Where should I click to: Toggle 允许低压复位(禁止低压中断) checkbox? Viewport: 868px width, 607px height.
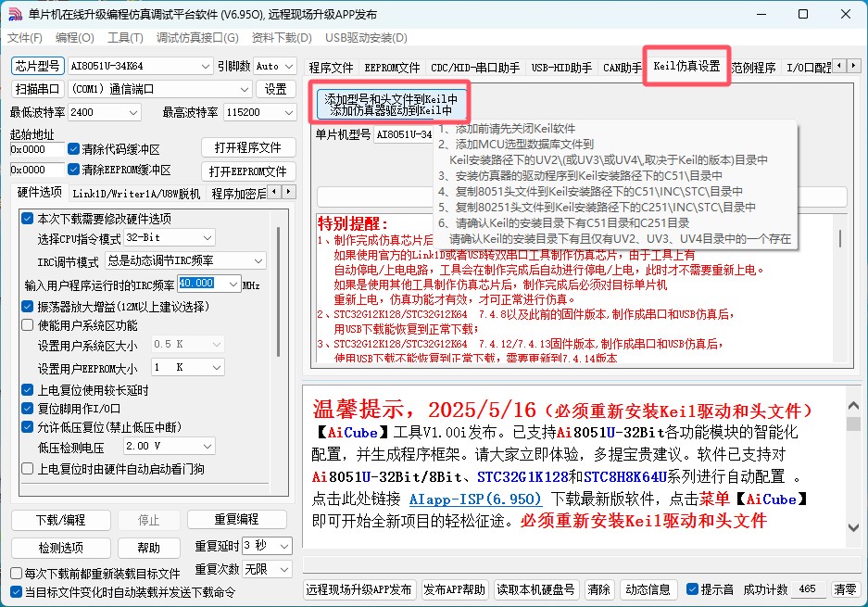[x=27, y=427]
